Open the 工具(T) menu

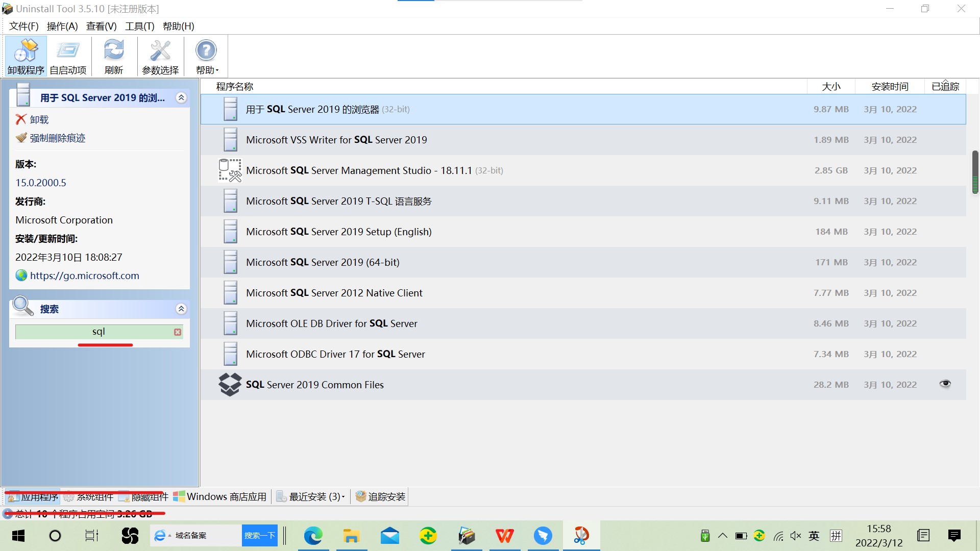pyautogui.click(x=139, y=26)
